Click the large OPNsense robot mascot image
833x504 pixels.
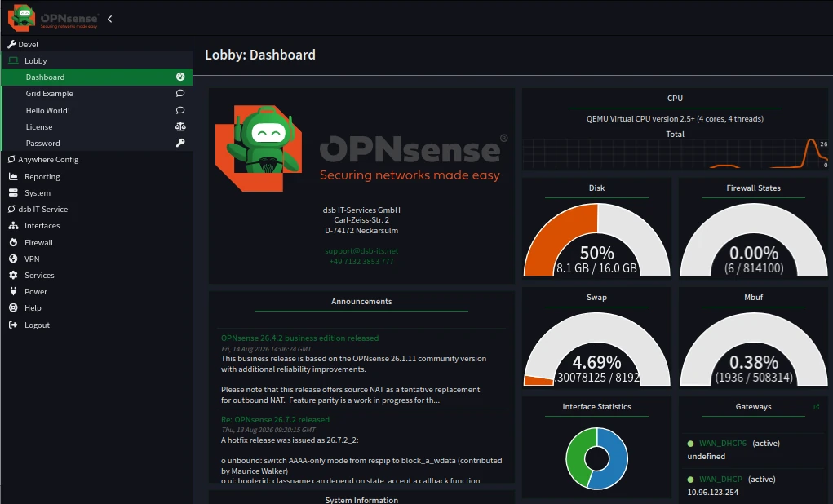point(259,148)
